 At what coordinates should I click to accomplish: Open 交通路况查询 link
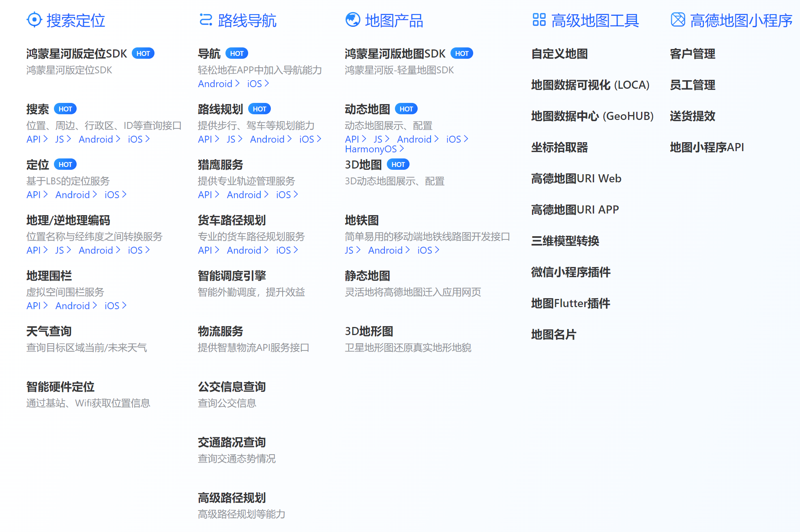pos(232,442)
